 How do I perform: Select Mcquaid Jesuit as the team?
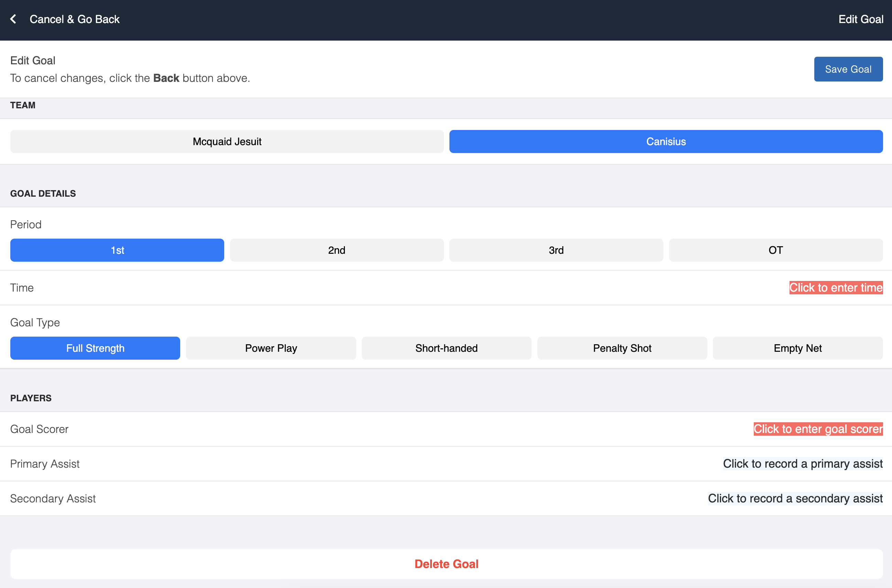pyautogui.click(x=227, y=141)
